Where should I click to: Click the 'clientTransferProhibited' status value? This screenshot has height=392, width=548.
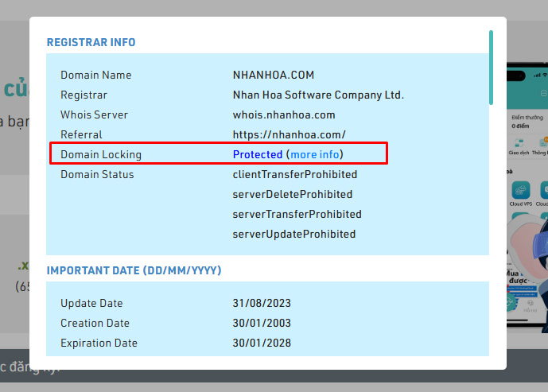point(294,174)
